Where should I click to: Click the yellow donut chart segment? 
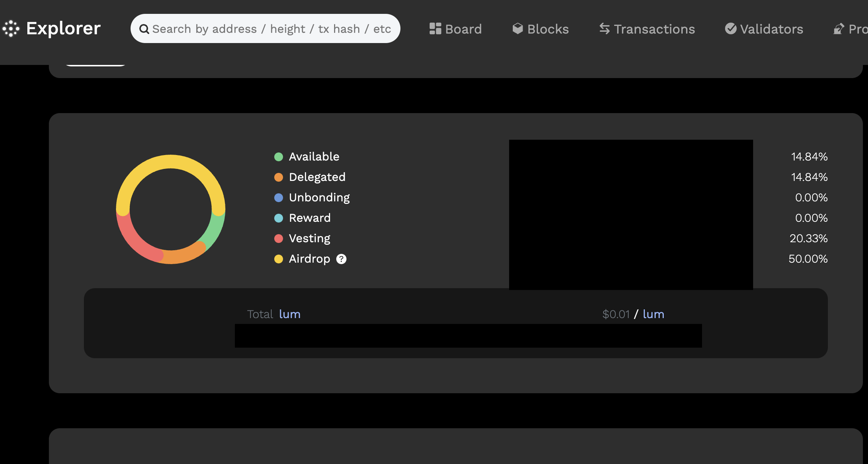tap(171, 162)
